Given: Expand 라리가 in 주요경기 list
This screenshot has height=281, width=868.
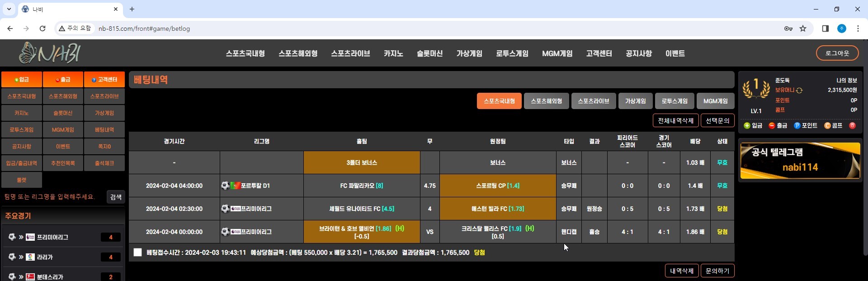Looking at the screenshot, I should pyautogui.click(x=62, y=257).
